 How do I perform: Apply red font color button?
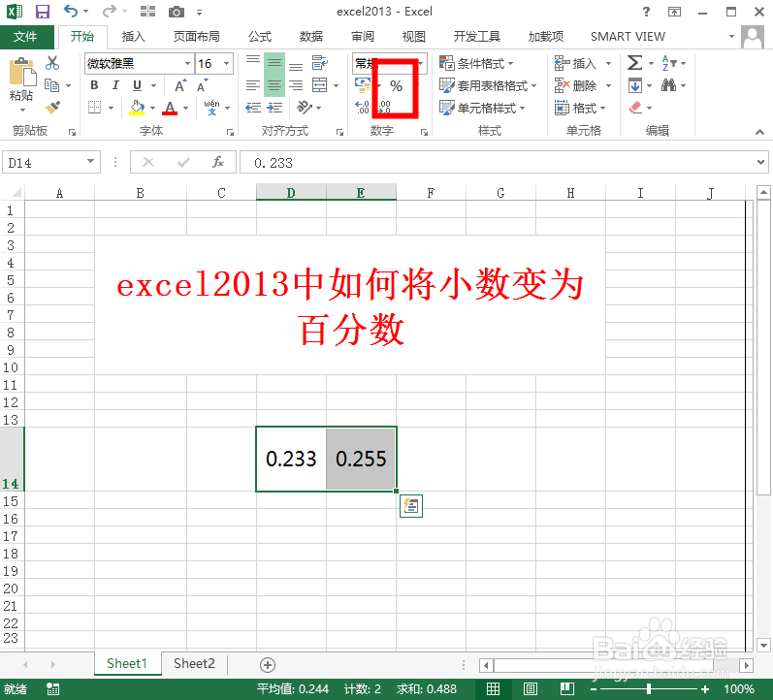coord(170,108)
